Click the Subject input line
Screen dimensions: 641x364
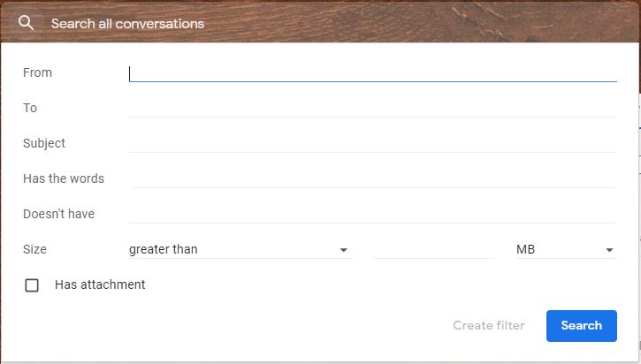pyautogui.click(x=372, y=144)
